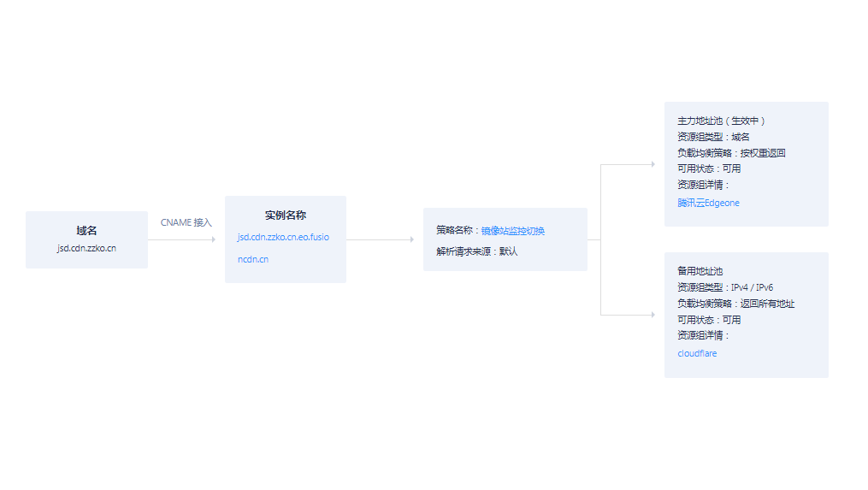This screenshot has height=490, width=868.
Task: Click the ncdn.cn instance link line
Action: coord(253,259)
